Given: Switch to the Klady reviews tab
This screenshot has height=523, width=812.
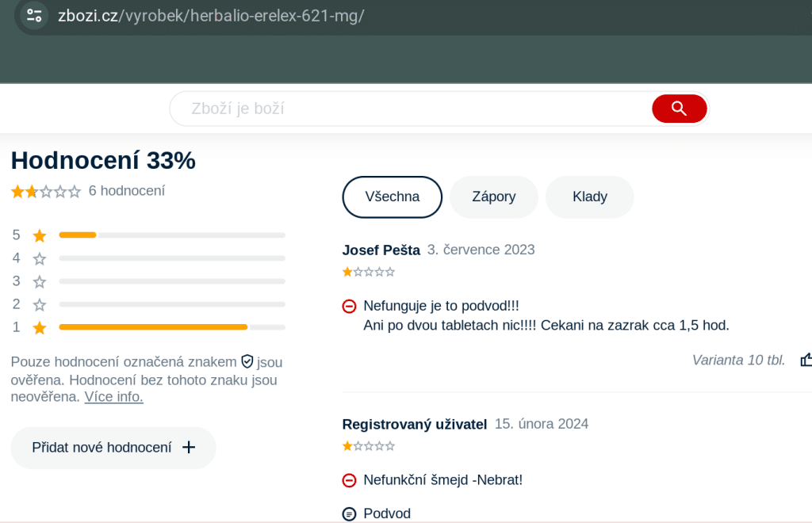Looking at the screenshot, I should 590,197.
